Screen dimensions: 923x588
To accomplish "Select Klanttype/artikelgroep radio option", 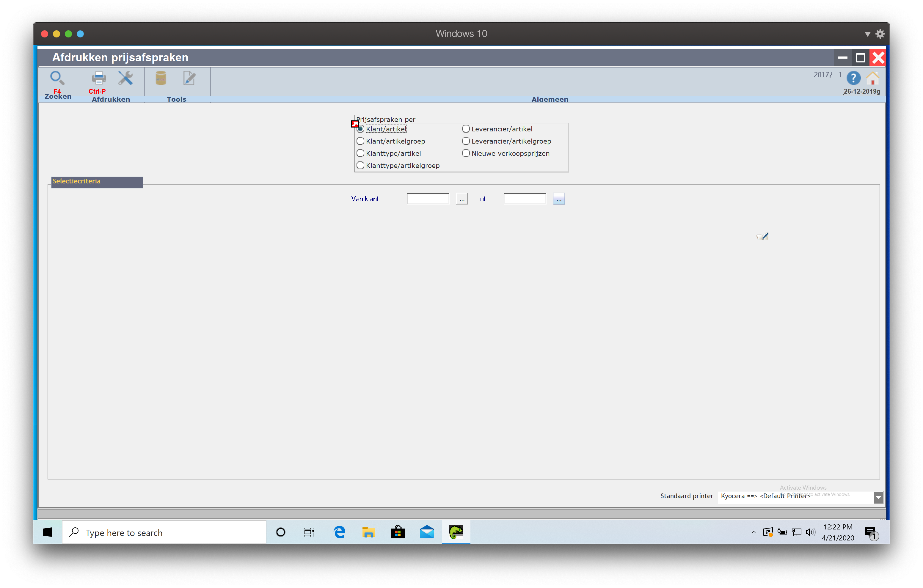I will 360,166.
